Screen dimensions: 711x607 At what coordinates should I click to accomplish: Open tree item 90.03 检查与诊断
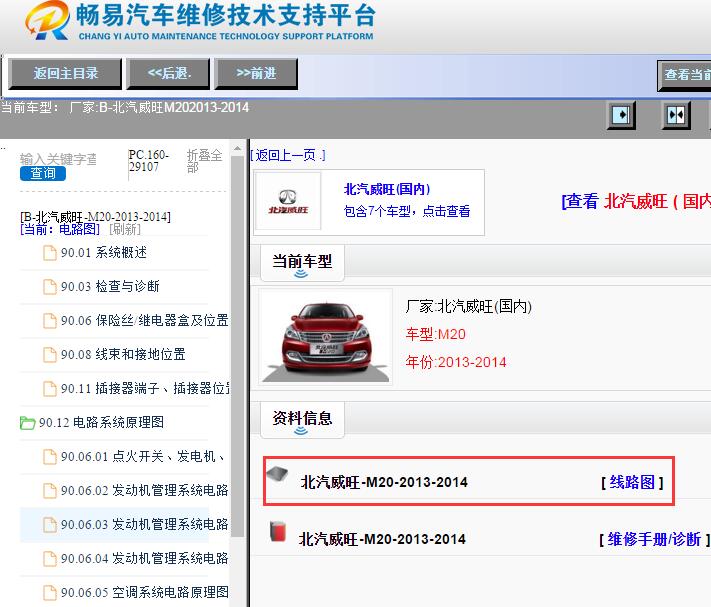(x=110, y=287)
